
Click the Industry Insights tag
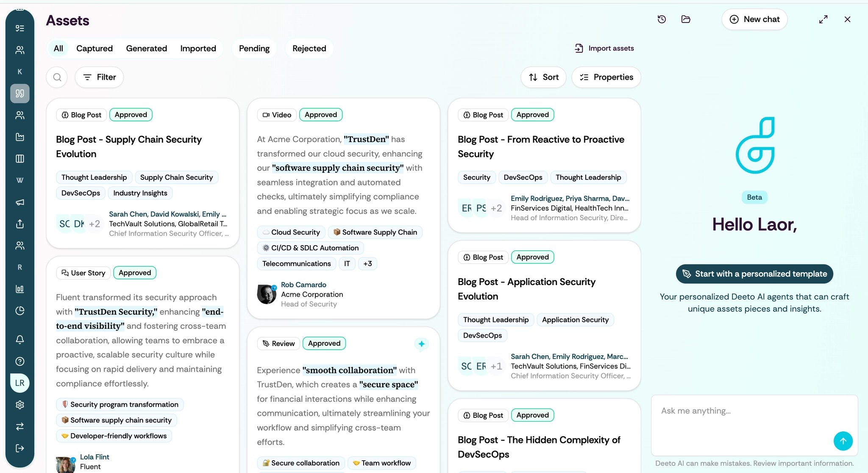click(x=140, y=193)
